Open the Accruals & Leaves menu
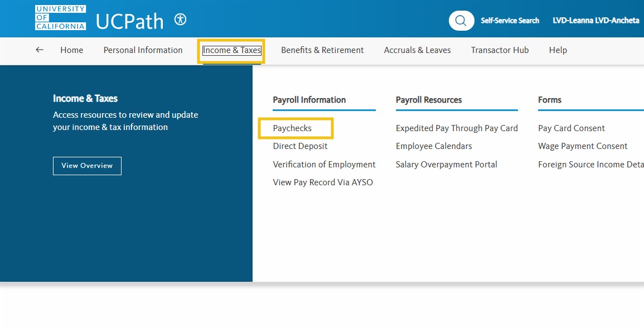This screenshot has width=644, height=332. click(x=417, y=50)
